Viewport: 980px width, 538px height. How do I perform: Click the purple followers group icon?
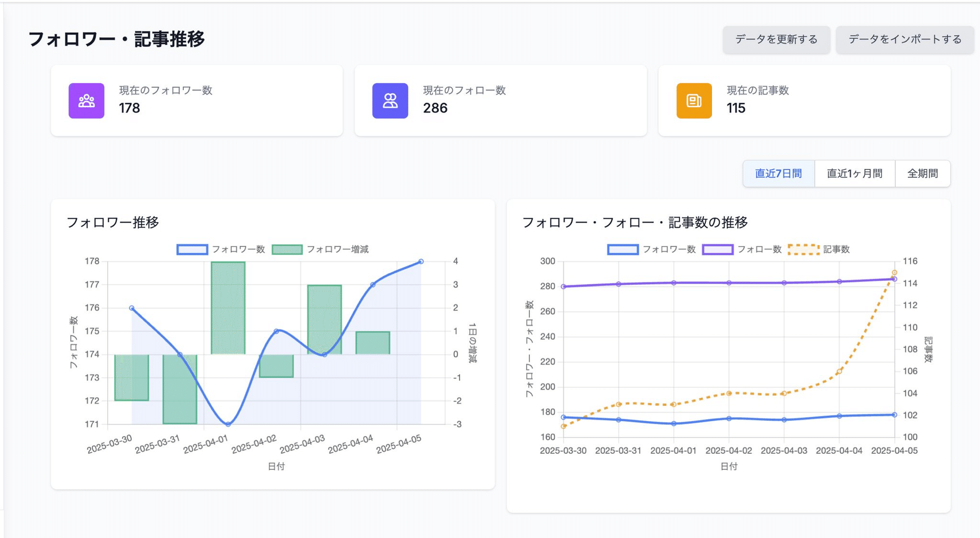(86, 101)
